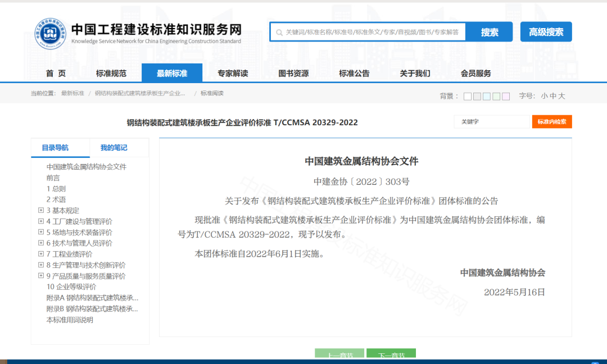Open 专家解读 navigation item

pyautogui.click(x=233, y=73)
